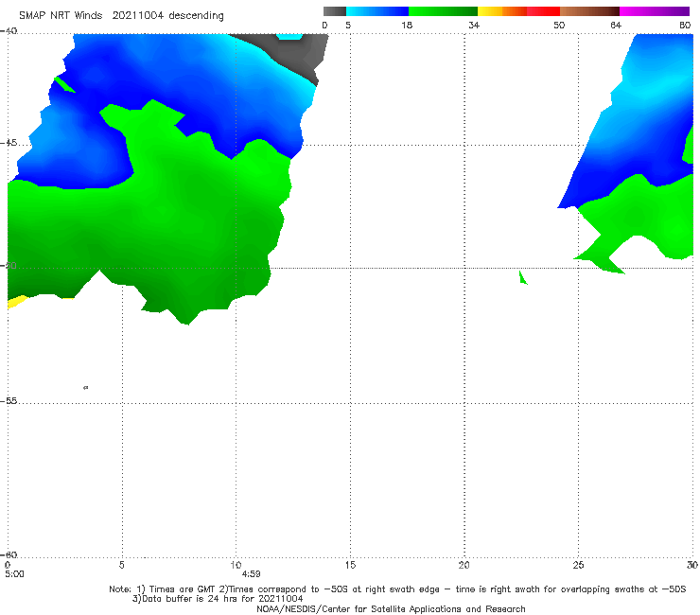Click the 'Times are GMT' note line

[x=397, y=589]
